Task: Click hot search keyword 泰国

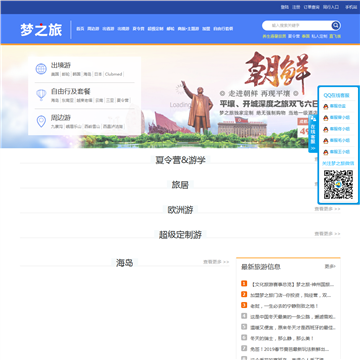Action: [306, 36]
